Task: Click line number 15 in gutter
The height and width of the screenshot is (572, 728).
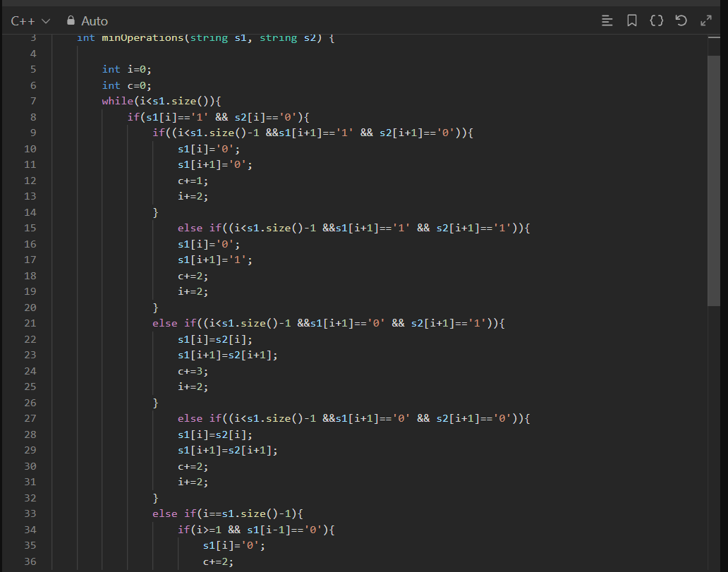Action: pyautogui.click(x=30, y=228)
